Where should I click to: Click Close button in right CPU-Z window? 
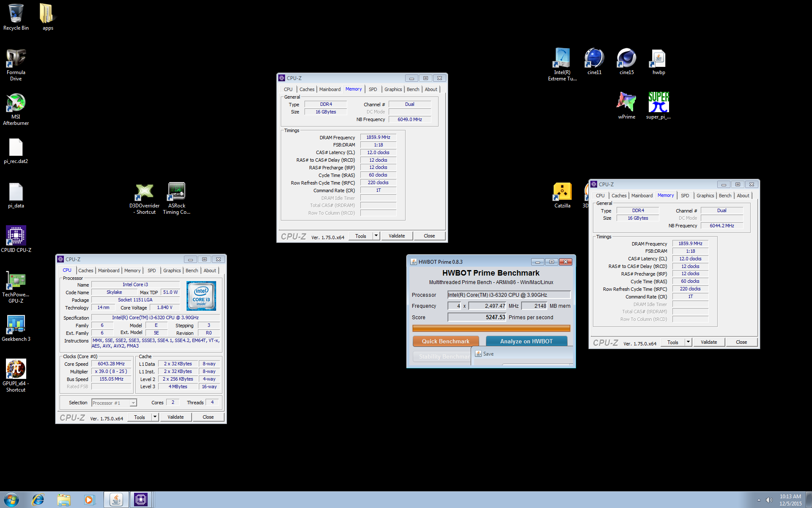[x=741, y=342]
